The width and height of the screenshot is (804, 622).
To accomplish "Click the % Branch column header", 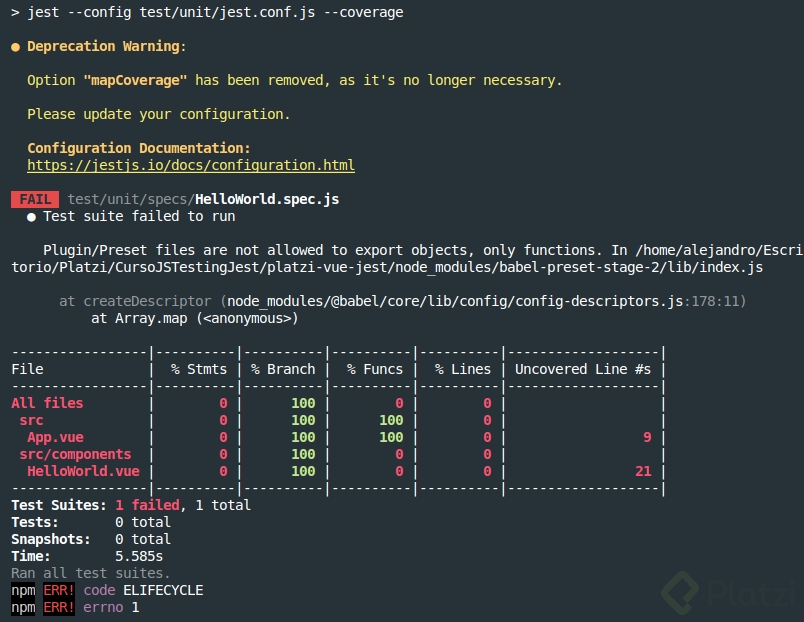I will click(283, 369).
